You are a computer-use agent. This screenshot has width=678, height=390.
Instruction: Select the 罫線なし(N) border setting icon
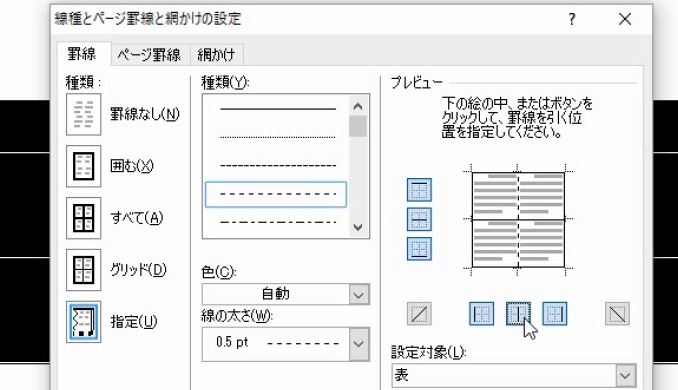tap(83, 114)
